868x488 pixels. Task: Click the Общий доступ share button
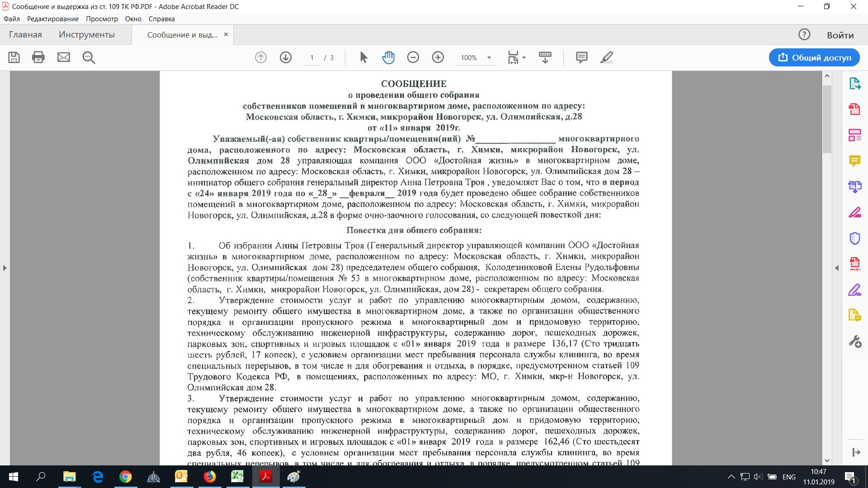tap(814, 57)
